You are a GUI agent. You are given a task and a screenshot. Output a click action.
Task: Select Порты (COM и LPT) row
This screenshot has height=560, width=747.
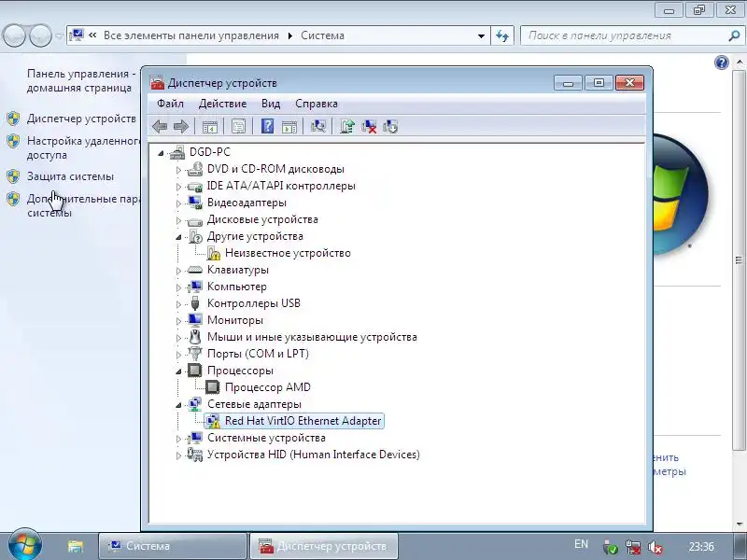pyautogui.click(x=258, y=354)
